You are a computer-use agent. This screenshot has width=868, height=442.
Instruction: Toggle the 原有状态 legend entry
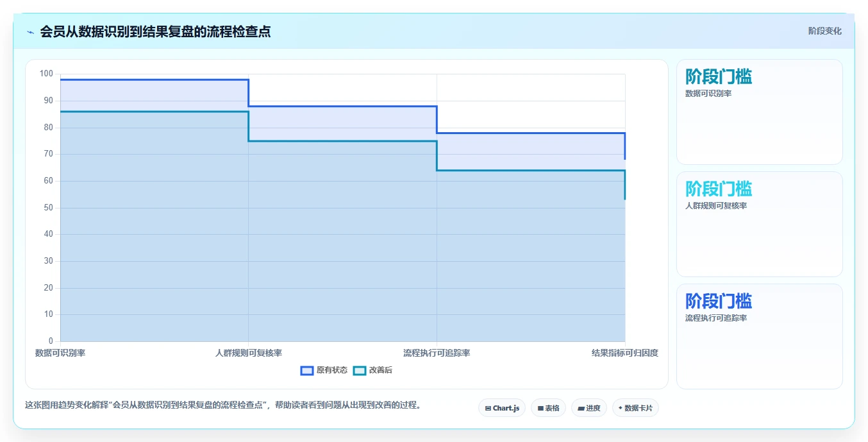[x=324, y=370]
